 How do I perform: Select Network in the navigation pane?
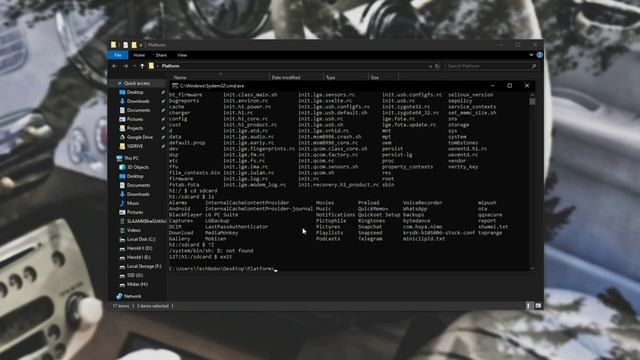tap(132, 296)
